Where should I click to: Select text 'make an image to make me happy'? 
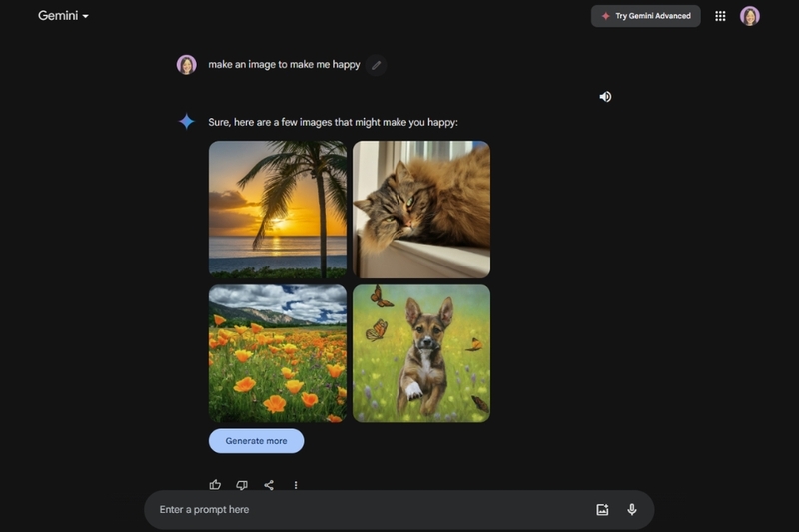pos(284,65)
